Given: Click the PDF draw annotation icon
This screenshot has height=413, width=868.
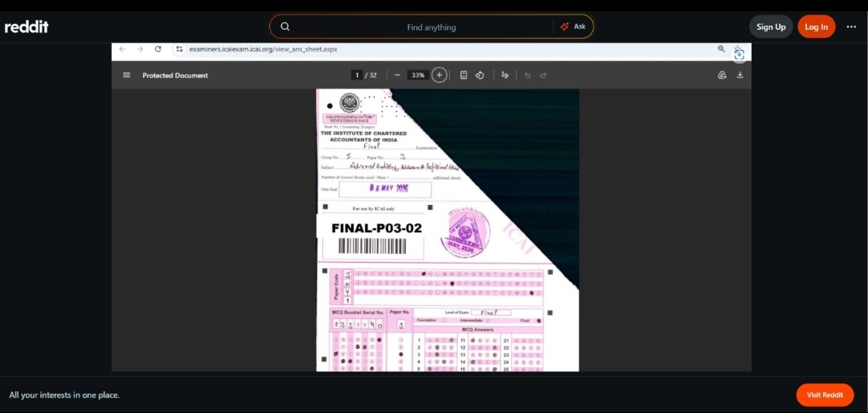Looking at the screenshot, I should 504,75.
